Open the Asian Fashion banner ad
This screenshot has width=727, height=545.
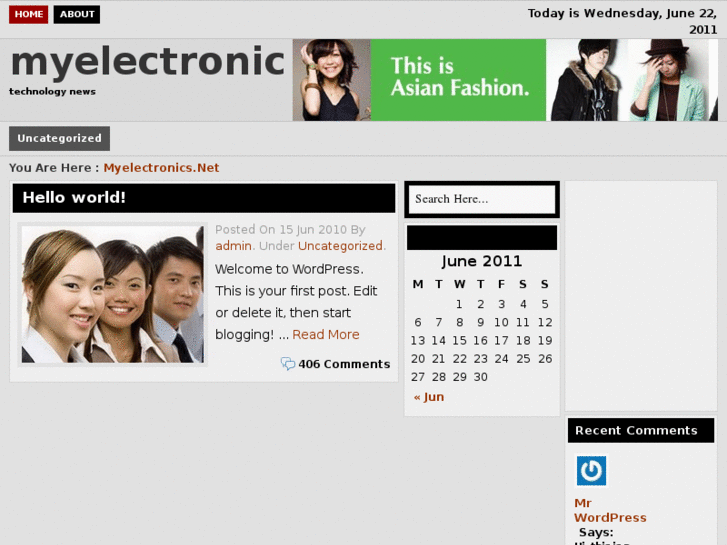[x=505, y=80]
